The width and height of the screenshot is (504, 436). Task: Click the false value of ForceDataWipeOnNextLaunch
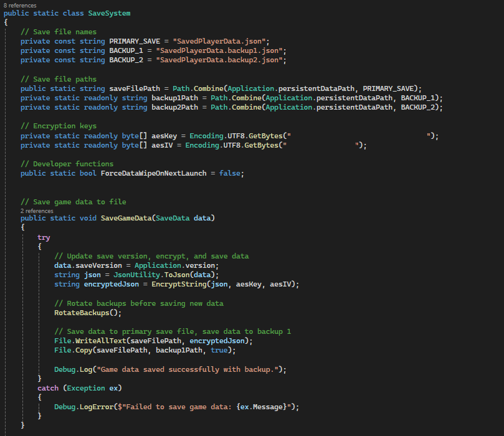pos(230,173)
